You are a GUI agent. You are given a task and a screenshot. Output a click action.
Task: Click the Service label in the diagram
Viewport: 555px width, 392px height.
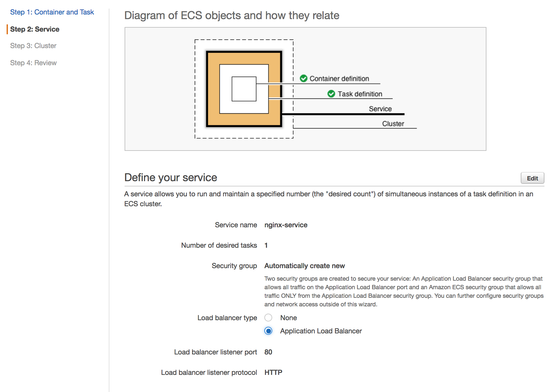pos(380,109)
